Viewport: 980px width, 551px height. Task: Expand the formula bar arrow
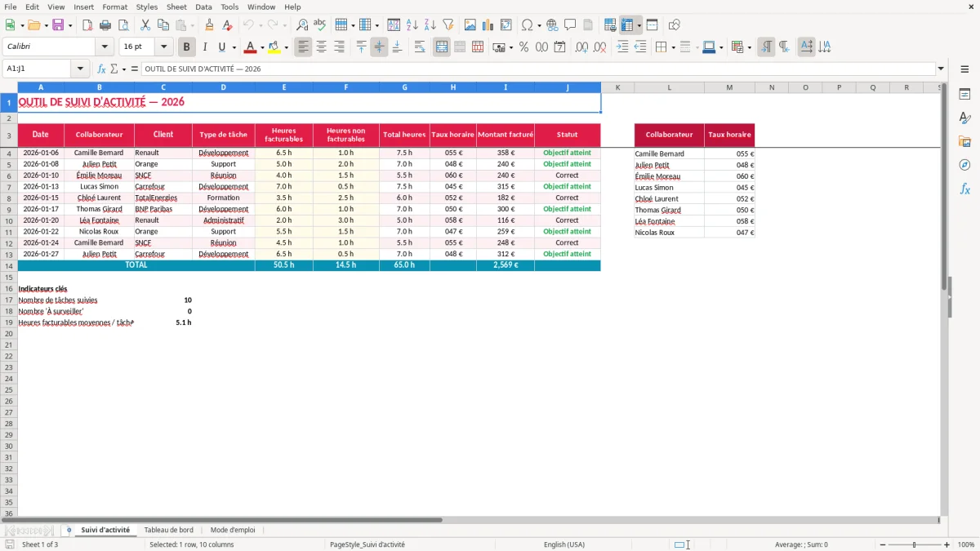(x=941, y=69)
